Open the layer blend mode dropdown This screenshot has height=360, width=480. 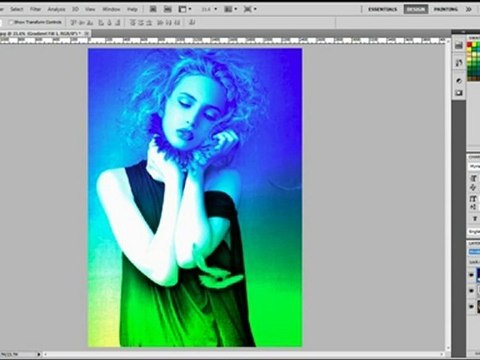(474, 252)
